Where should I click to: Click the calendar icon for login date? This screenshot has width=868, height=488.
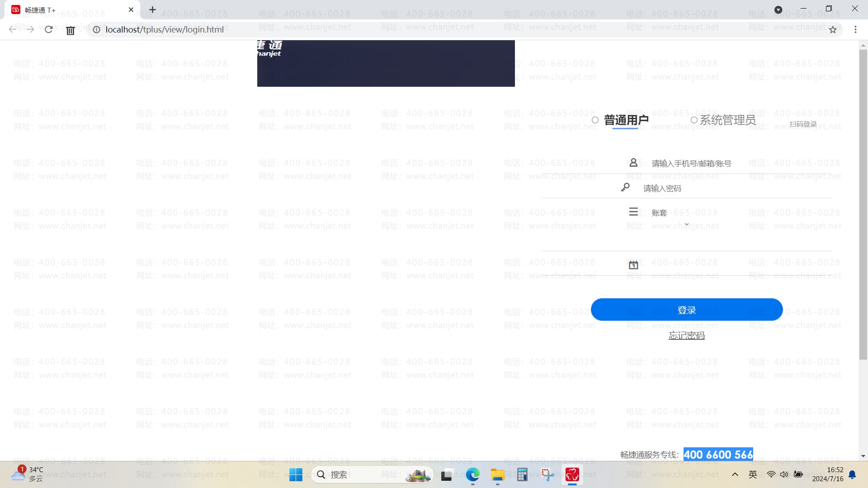(x=633, y=265)
